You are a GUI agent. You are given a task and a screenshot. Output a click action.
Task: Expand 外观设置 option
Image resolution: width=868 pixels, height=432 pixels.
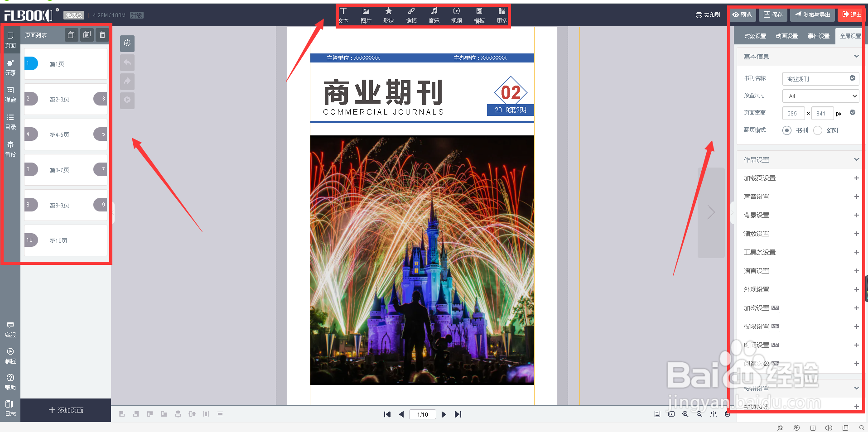tap(856, 289)
